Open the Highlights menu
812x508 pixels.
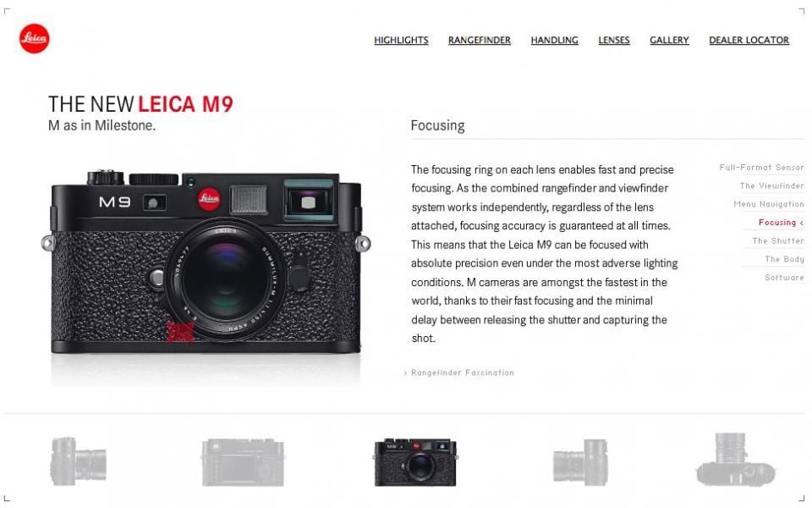(401, 41)
